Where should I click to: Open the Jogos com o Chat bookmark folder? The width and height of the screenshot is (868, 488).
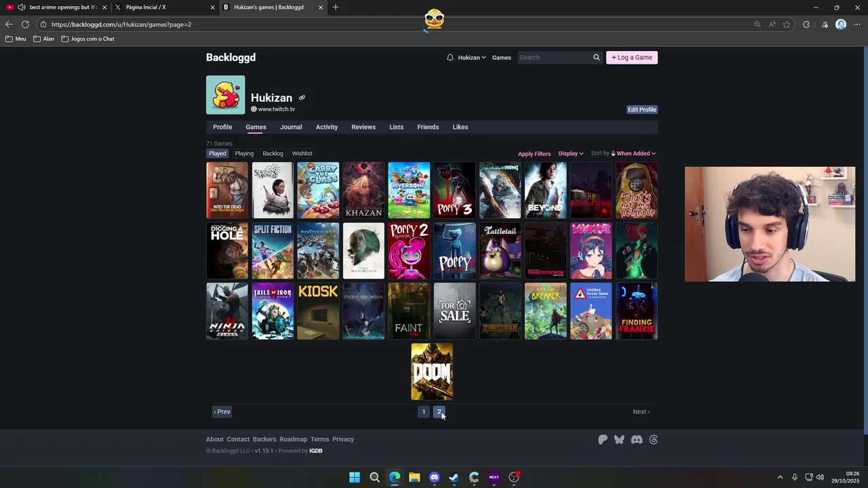pyautogui.click(x=88, y=39)
